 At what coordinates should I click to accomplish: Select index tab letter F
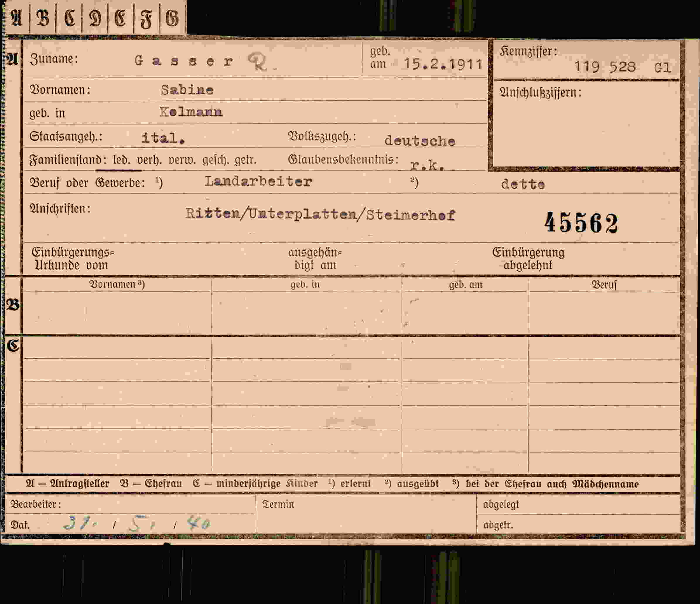click(146, 20)
